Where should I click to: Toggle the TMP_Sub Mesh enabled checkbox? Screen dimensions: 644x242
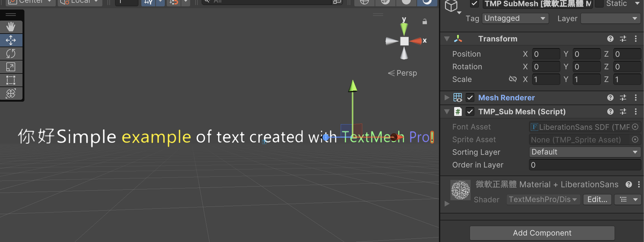(470, 111)
